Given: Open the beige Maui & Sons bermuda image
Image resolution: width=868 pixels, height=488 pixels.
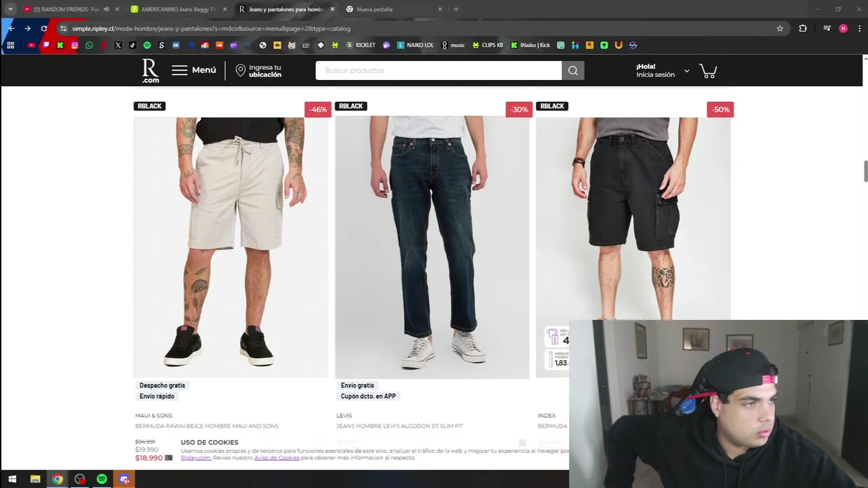Looking at the screenshot, I should (x=231, y=247).
